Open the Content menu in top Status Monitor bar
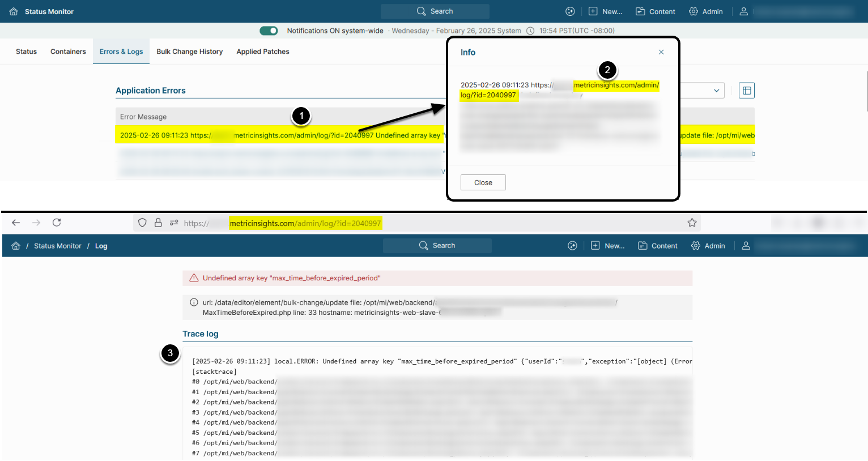The height and width of the screenshot is (461, 868). tap(656, 11)
